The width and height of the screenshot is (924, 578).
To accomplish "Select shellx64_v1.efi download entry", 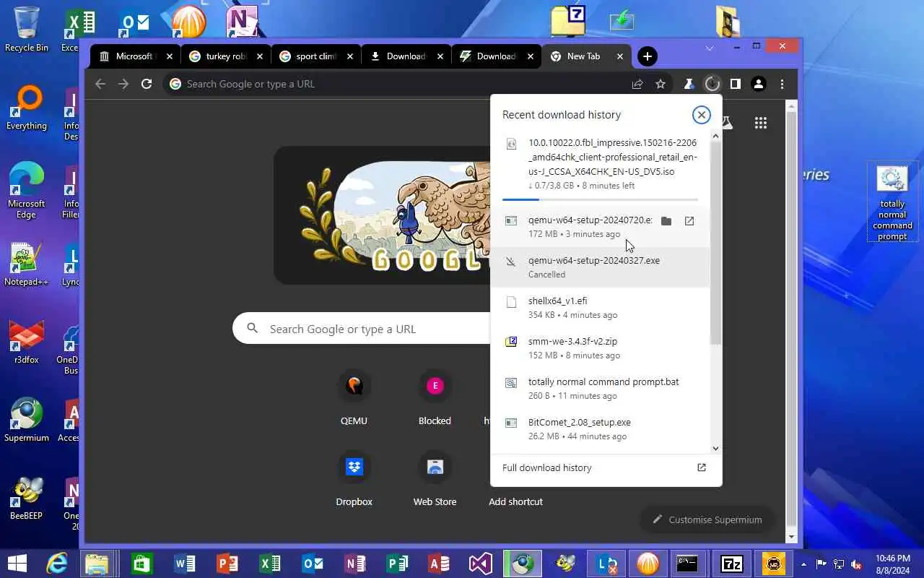I will [601, 308].
